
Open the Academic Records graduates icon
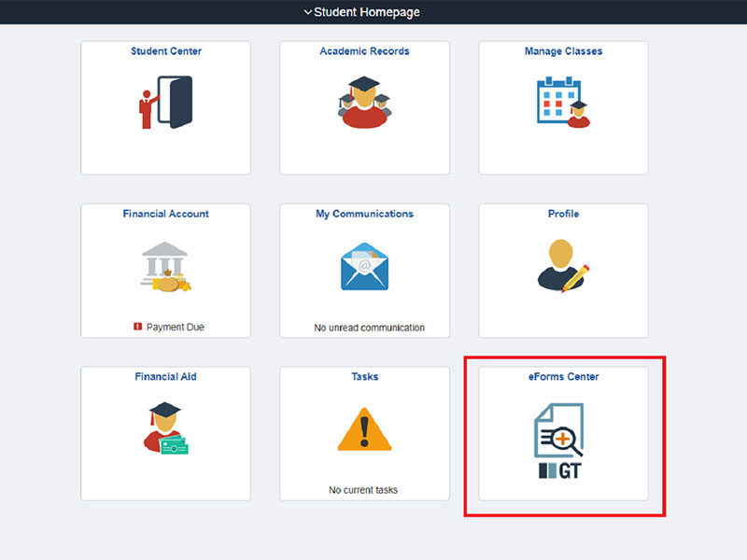[x=364, y=103]
